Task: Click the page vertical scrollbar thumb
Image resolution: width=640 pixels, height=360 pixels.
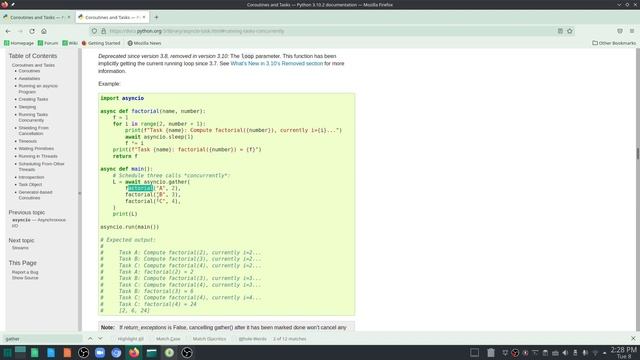Action: point(638,153)
